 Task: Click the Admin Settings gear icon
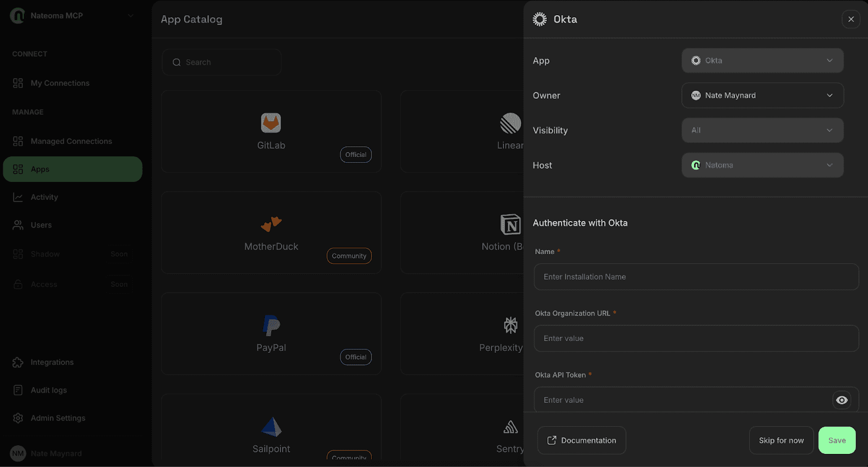[18, 418]
